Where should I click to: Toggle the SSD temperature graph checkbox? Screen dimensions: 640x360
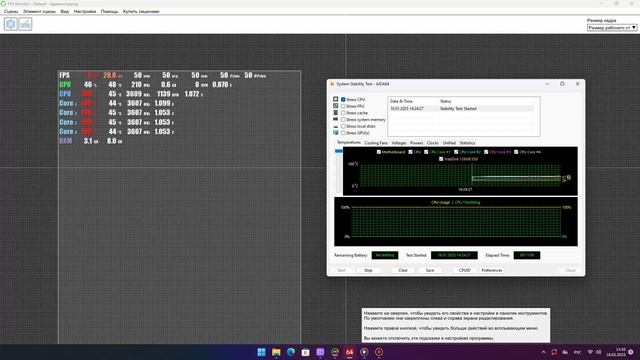pyautogui.click(x=441, y=159)
